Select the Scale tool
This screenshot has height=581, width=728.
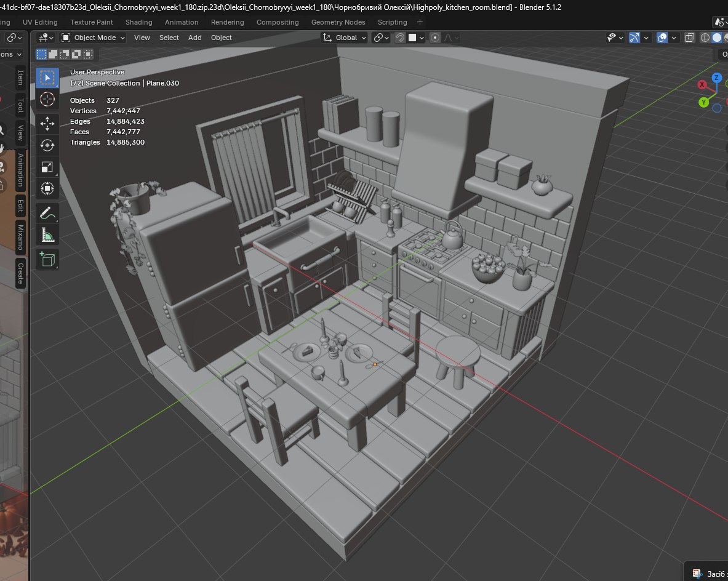[x=47, y=167]
